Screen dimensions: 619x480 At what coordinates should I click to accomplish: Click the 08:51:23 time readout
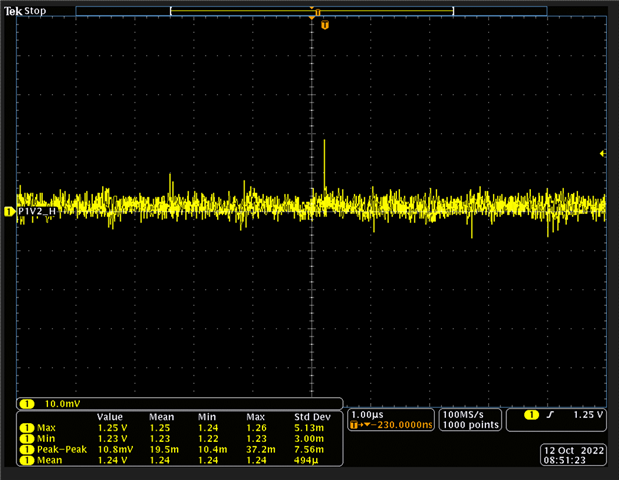click(565, 460)
